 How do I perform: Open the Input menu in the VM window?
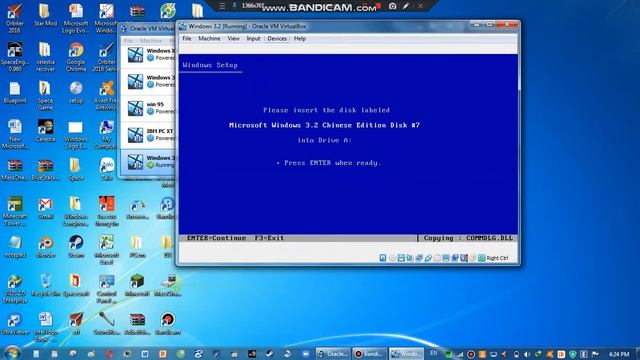click(253, 38)
